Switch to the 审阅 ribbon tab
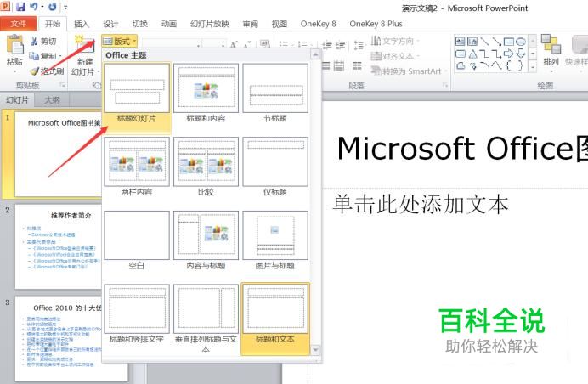 click(250, 24)
